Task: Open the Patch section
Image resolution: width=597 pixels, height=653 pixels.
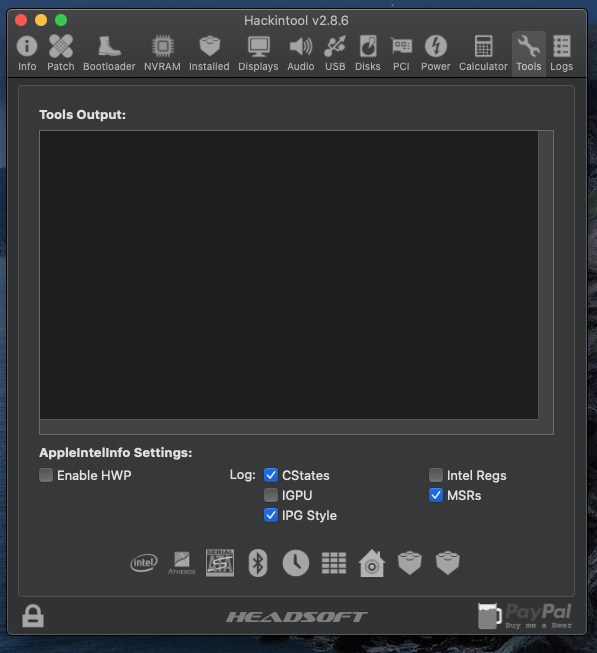Action: pyautogui.click(x=61, y=53)
